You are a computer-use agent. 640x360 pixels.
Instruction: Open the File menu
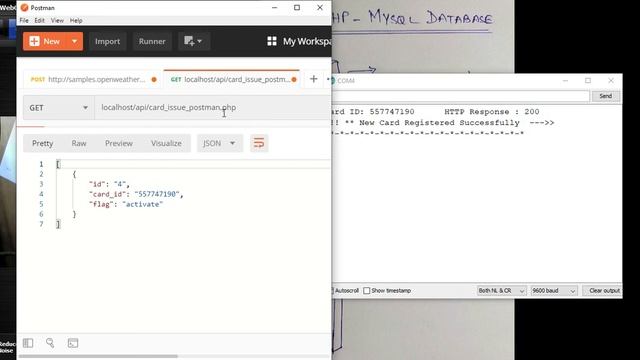click(x=24, y=20)
